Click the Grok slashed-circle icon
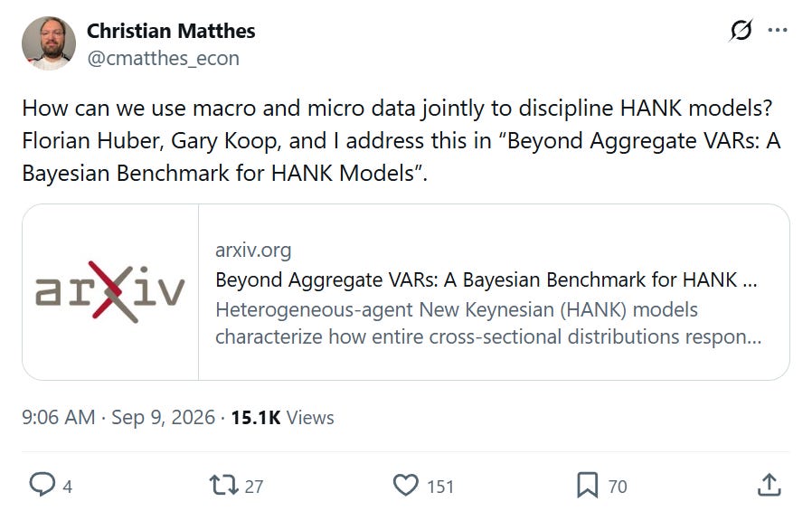The image size is (812, 511). [x=741, y=30]
